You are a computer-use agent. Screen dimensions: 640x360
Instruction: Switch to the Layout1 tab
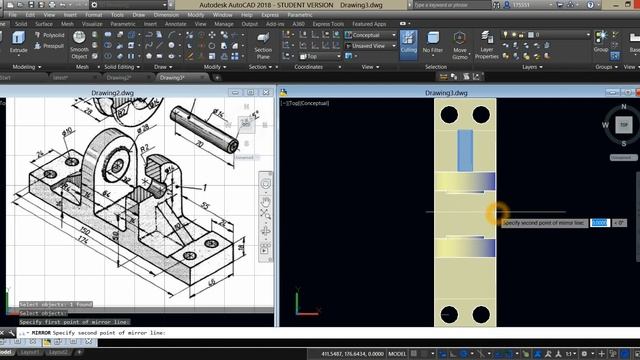pos(30,352)
